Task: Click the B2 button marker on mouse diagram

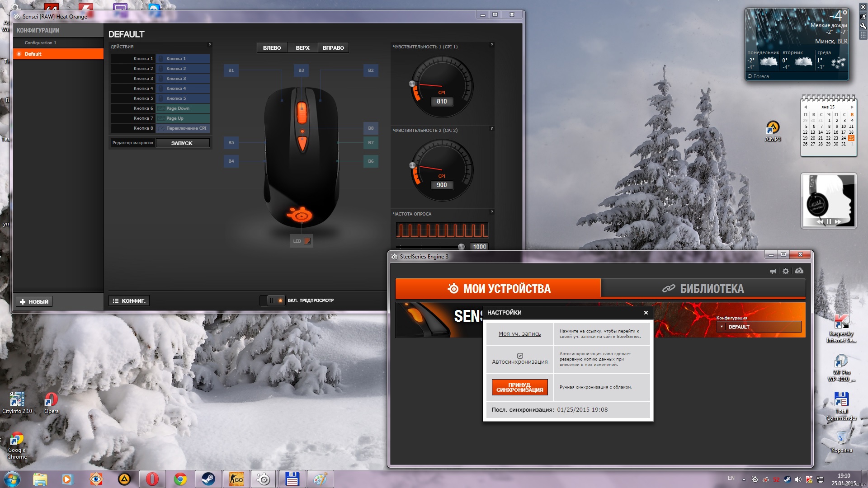Action: (x=371, y=70)
